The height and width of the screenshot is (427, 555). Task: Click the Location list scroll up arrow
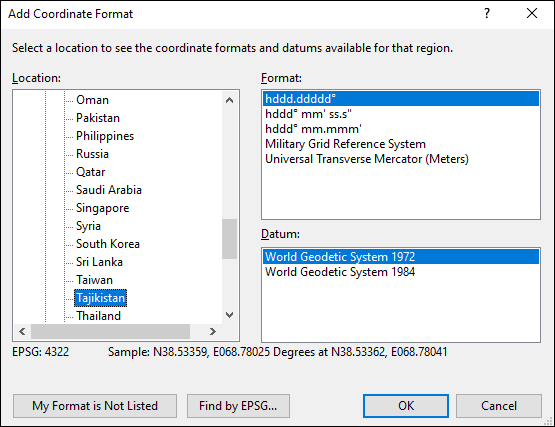pos(229,100)
